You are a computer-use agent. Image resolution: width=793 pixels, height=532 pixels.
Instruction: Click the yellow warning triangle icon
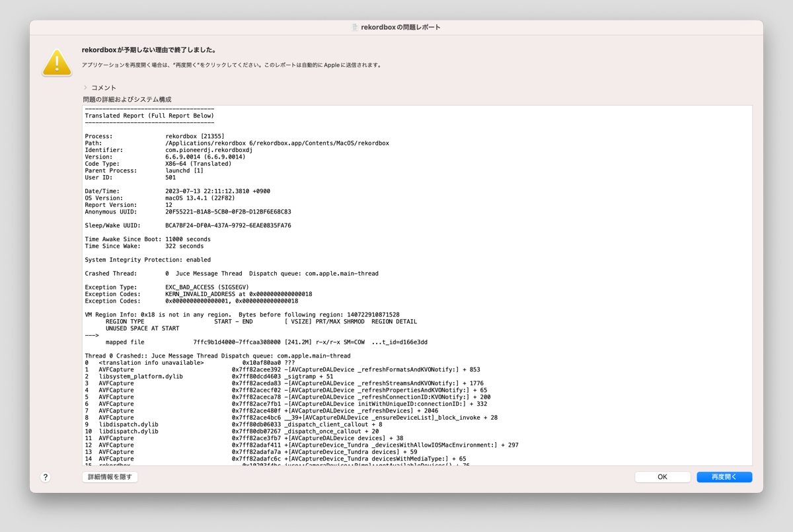(x=57, y=63)
